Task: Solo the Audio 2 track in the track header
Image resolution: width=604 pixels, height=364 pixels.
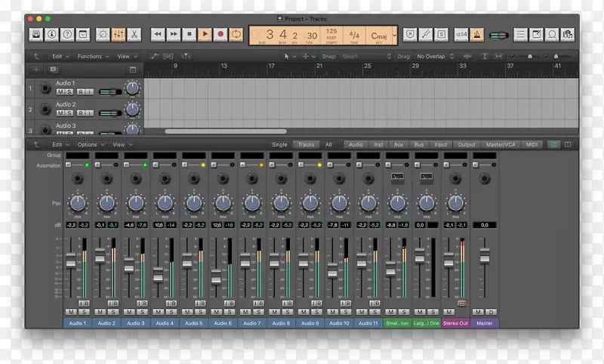Action: [70, 113]
